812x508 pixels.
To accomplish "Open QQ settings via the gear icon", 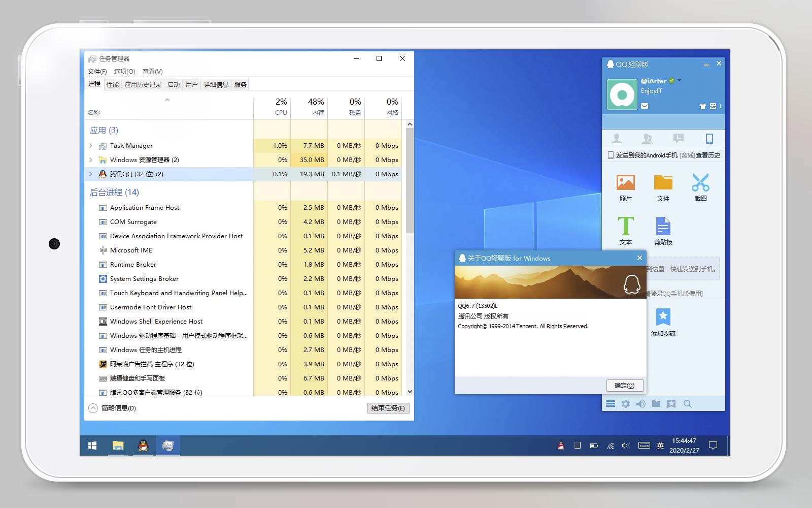I will coord(626,403).
